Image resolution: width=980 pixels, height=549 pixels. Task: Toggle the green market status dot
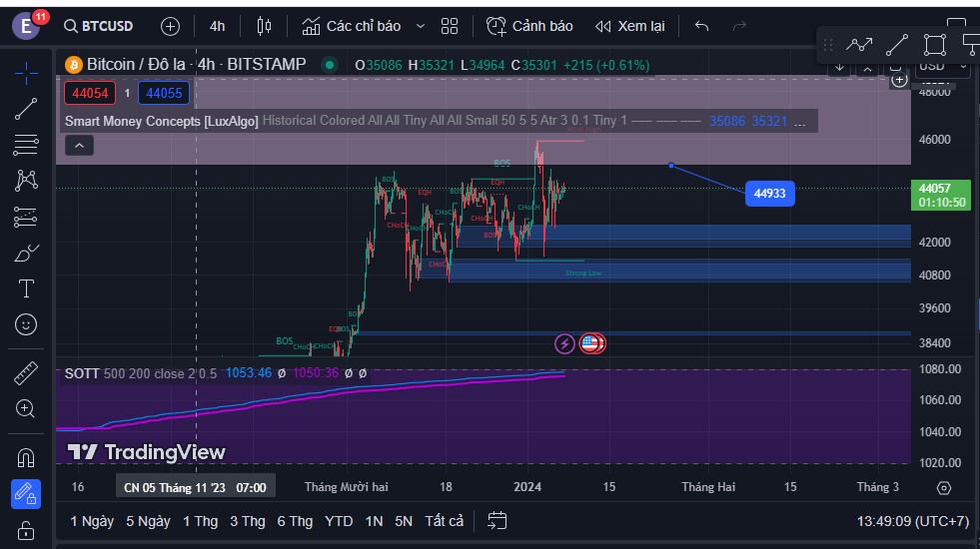tap(330, 64)
